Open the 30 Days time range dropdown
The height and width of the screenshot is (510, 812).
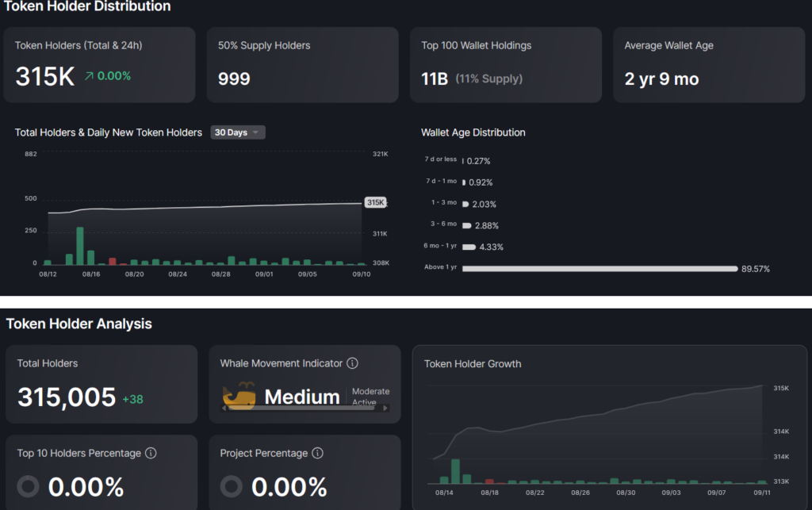[x=238, y=132]
